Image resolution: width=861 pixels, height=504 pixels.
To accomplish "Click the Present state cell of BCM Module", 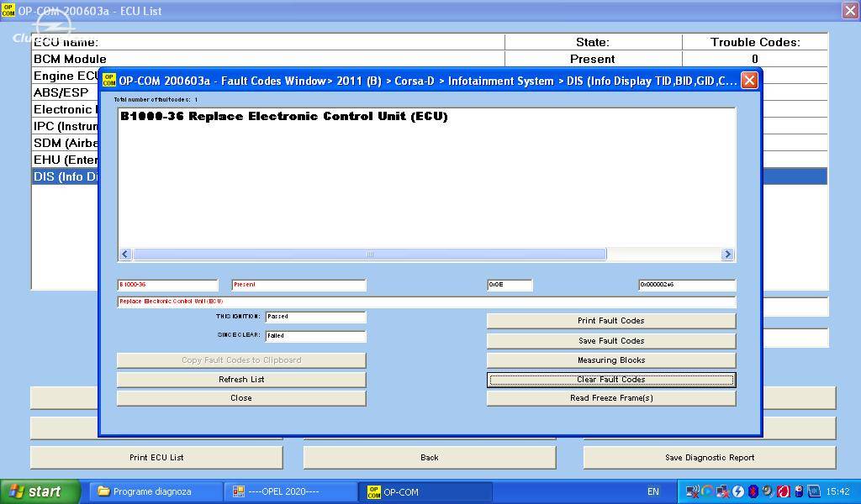I will click(593, 59).
